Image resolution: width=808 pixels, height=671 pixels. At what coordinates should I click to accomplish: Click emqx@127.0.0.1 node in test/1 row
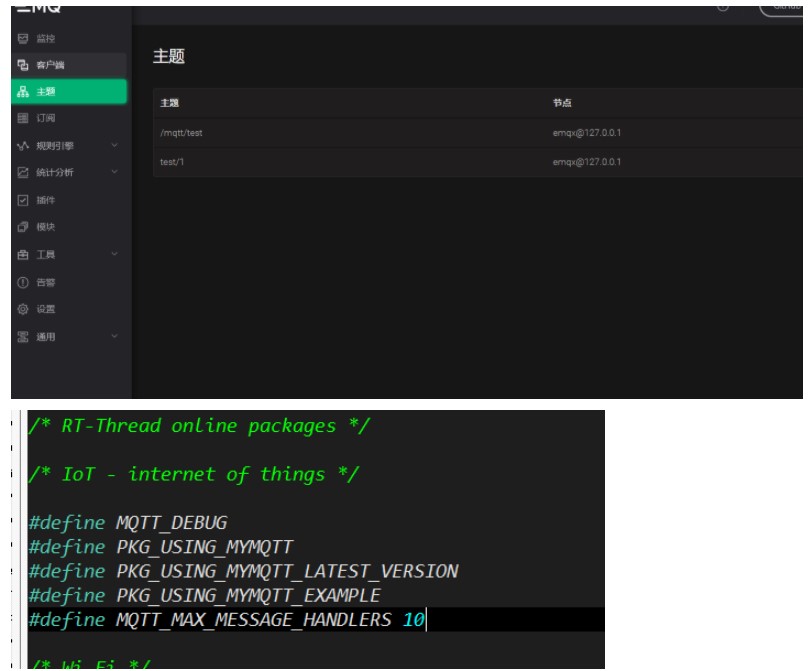[586, 162]
